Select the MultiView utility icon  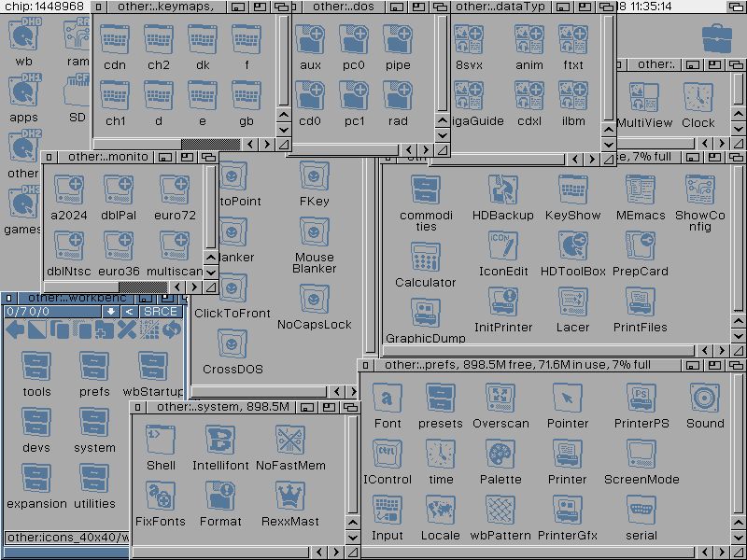(x=644, y=98)
